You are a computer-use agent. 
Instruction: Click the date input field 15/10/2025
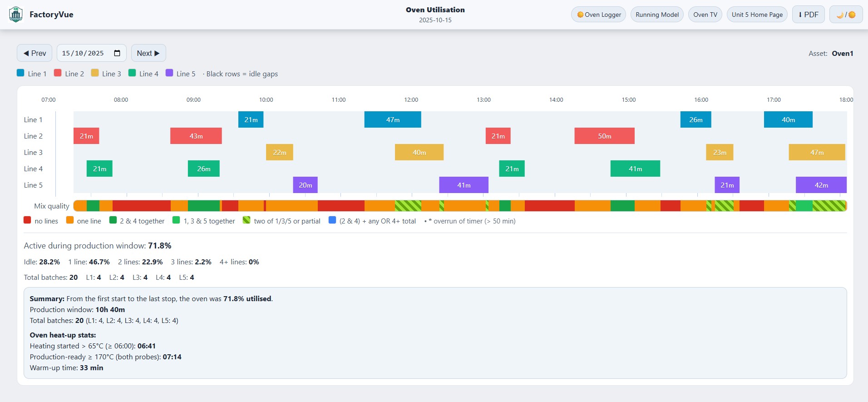83,53
